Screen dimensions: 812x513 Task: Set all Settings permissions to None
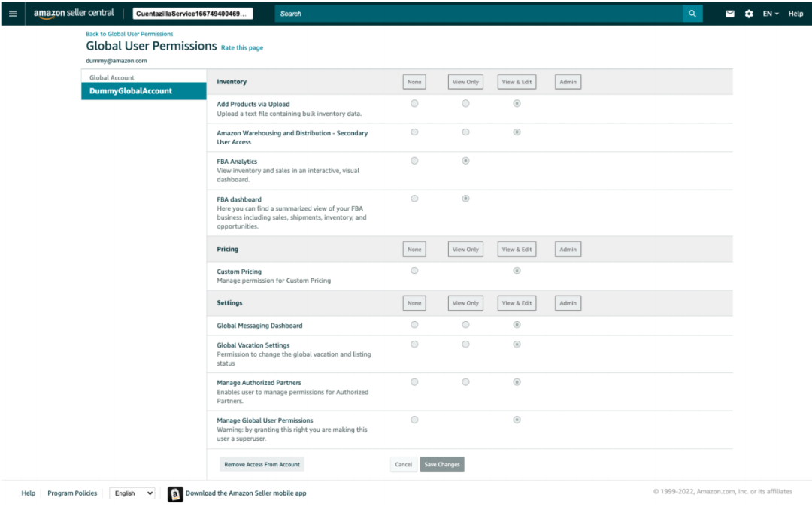414,303
